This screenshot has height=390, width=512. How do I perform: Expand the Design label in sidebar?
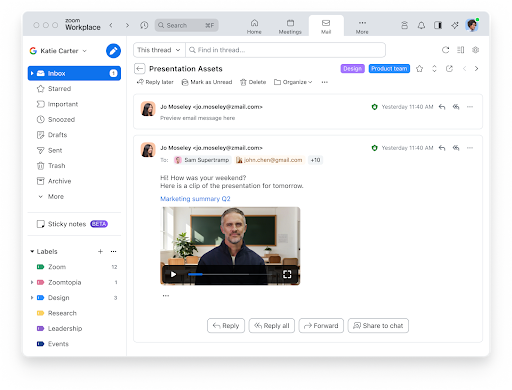32,298
